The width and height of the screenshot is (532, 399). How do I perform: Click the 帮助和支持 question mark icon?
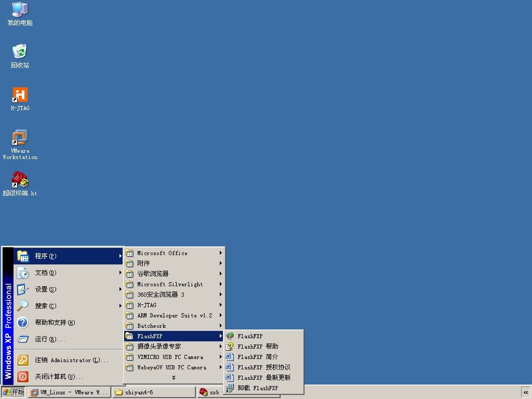click(x=23, y=323)
